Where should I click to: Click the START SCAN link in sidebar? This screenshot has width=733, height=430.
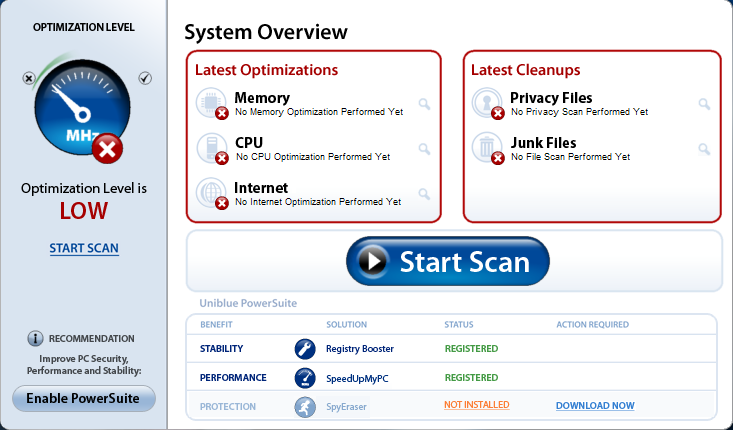click(x=84, y=248)
